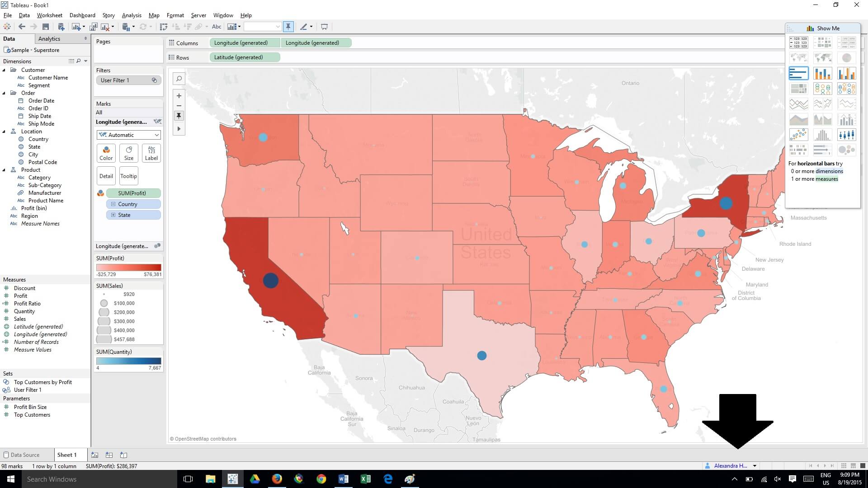The height and width of the screenshot is (488, 868).
Task: Collapse the Country pill on Marks card
Action: [x=113, y=204]
